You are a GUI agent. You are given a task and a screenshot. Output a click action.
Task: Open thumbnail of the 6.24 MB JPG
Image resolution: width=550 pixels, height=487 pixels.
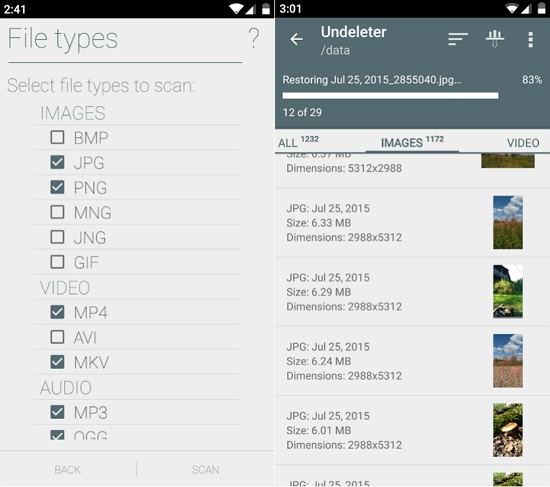508,361
